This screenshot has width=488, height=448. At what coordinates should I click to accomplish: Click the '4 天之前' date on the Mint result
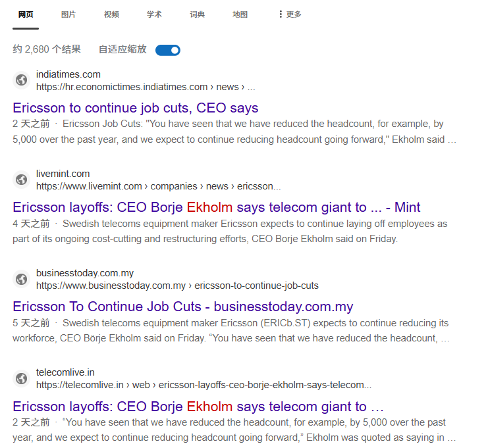point(31,224)
